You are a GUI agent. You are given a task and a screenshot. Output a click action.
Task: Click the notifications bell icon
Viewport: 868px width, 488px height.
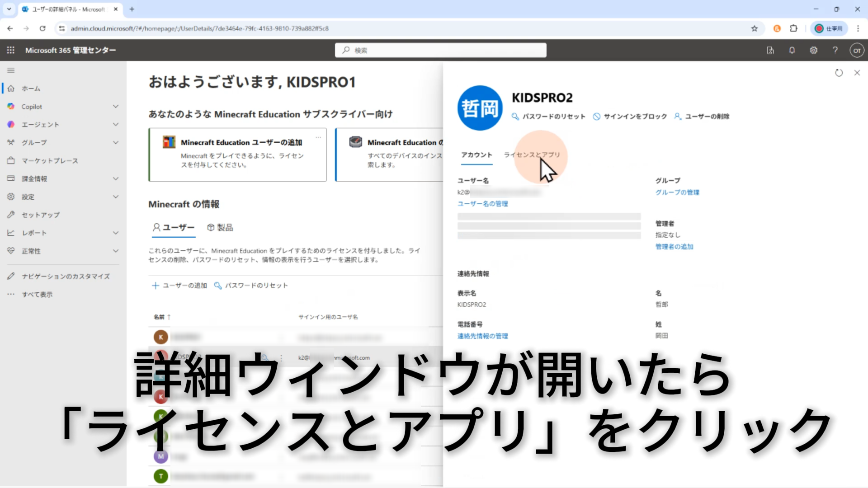coord(792,50)
